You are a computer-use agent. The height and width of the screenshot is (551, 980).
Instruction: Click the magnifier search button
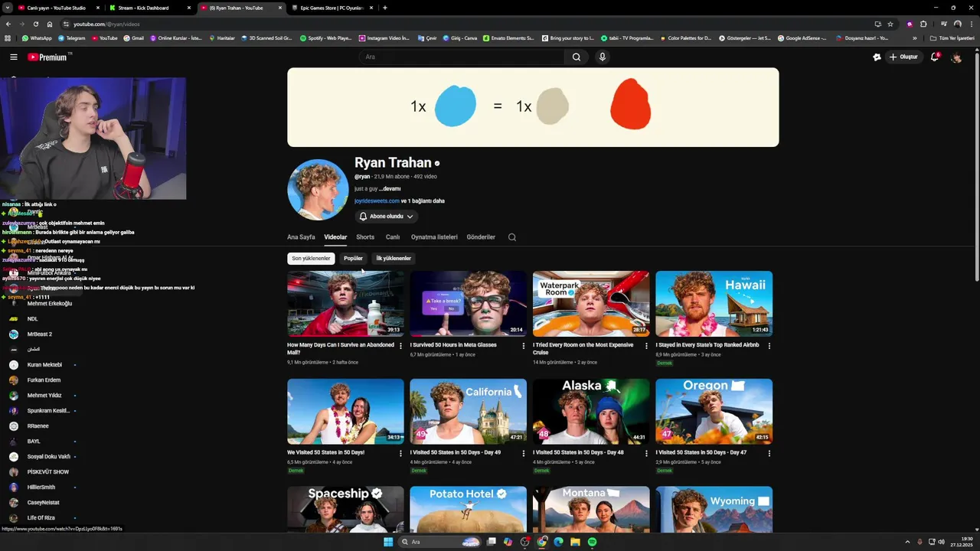click(x=577, y=57)
